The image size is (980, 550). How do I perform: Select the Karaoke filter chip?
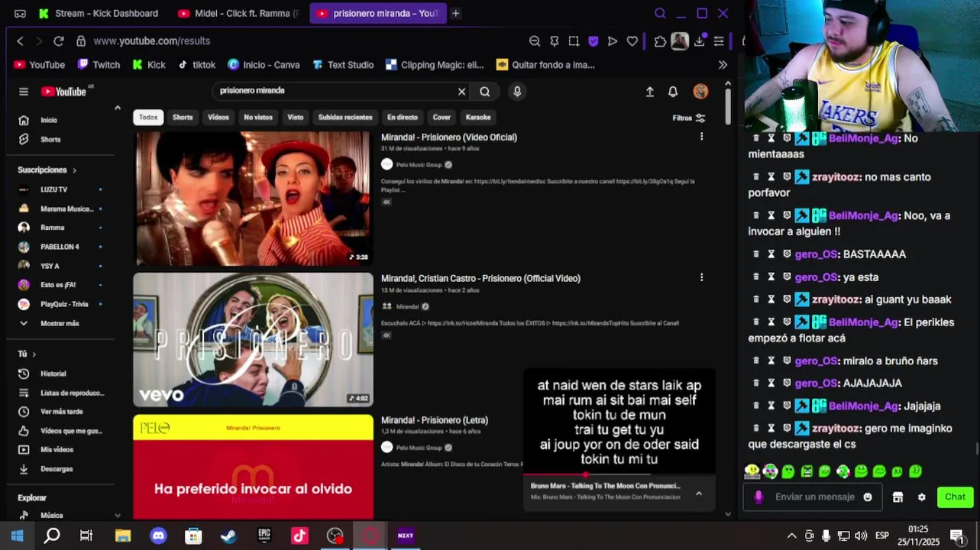[x=478, y=118]
